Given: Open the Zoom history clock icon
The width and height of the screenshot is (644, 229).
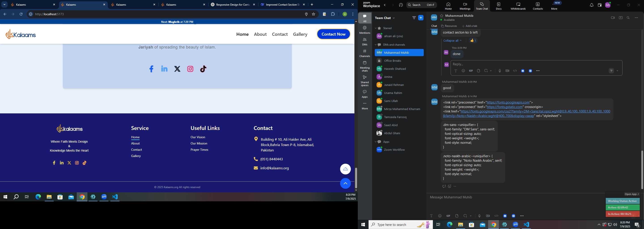Looking at the screenshot, I should (401, 5).
